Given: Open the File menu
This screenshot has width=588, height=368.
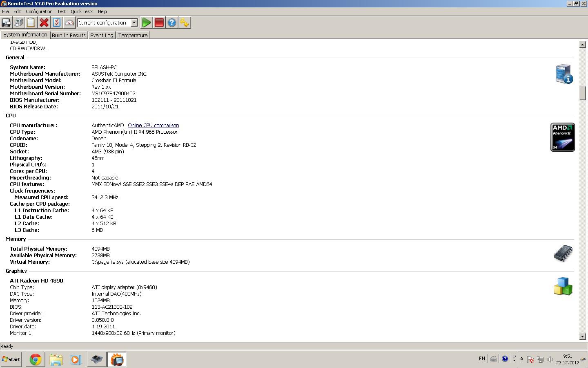Looking at the screenshot, I should (x=5, y=11).
